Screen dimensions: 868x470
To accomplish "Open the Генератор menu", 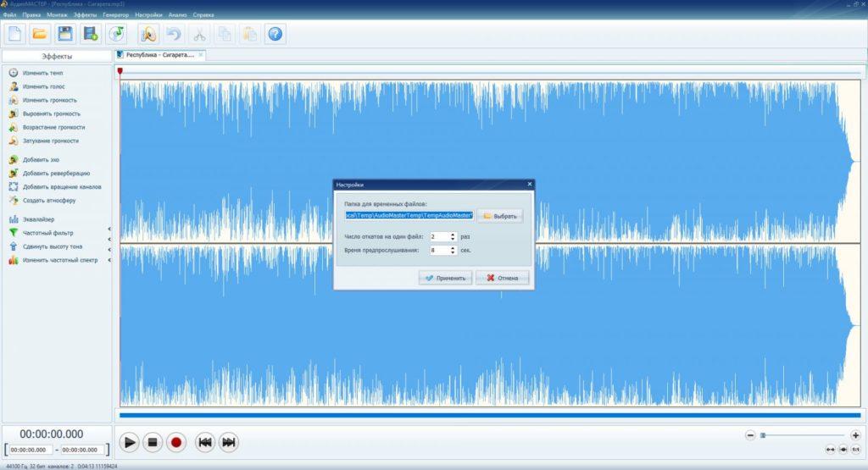I will coord(115,15).
